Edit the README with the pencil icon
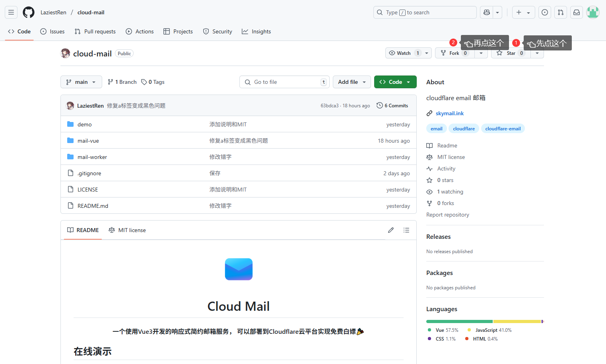 [x=390, y=230]
